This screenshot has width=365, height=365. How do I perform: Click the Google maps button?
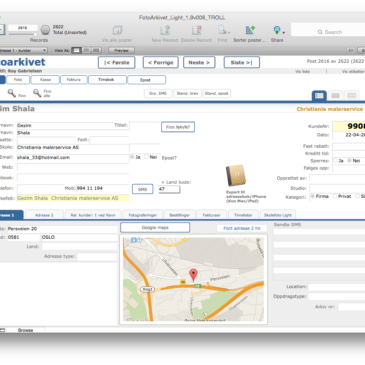point(155,228)
